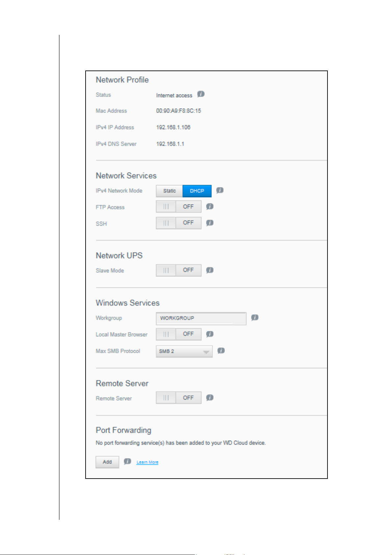Click the Network UPS heading
The width and height of the screenshot is (392, 555).
(x=119, y=255)
